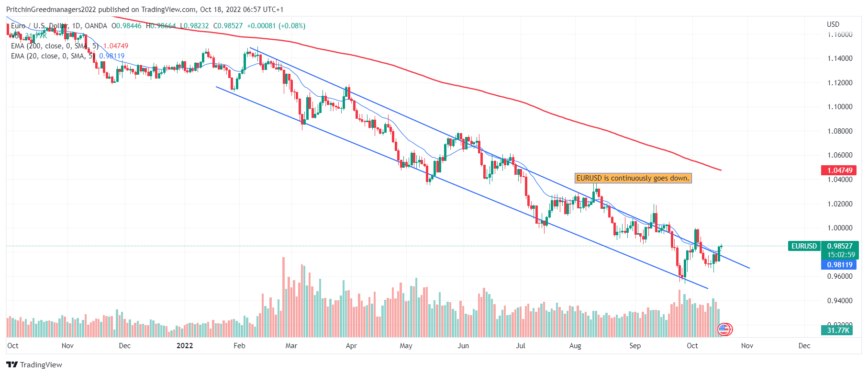Click the Jul label on time axis
868x375 pixels.
tap(521, 346)
